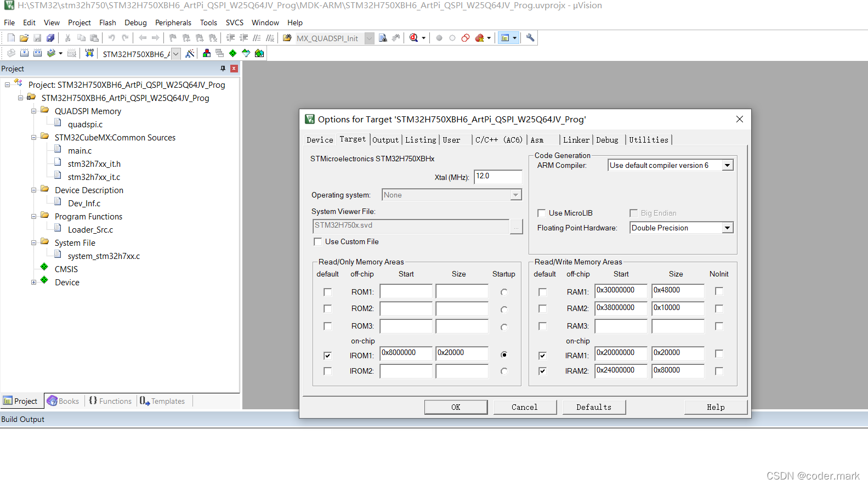868x485 pixels.
Task: Open the Operating system dropdown
Action: (x=515, y=195)
